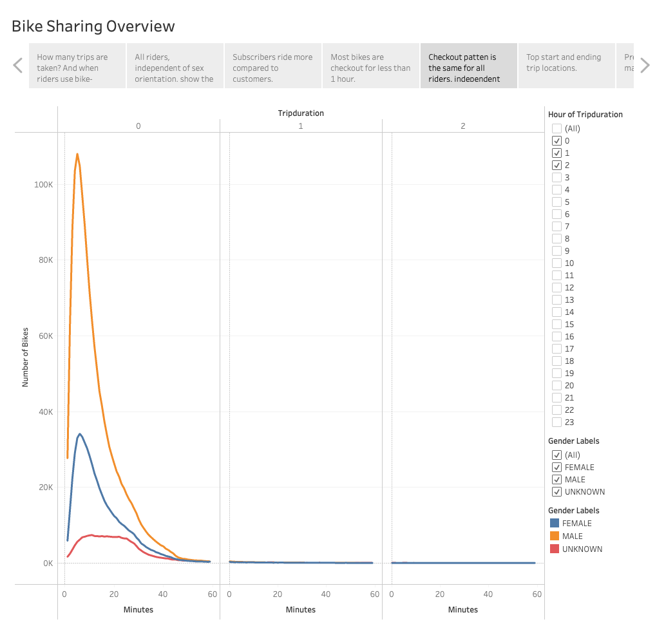Uncheck FEMALE in Gender Labels filter
The width and height of the screenshot is (666, 644).
[557, 468]
